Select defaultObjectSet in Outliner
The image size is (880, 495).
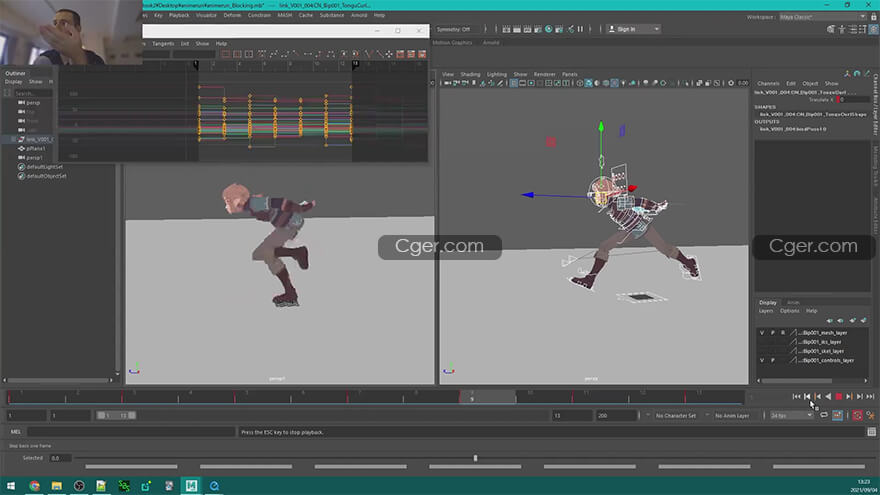[46, 176]
